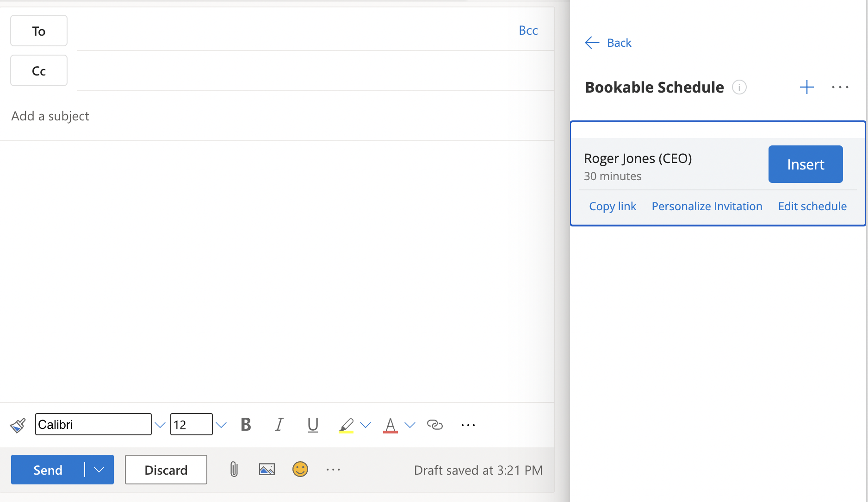Expand the font name dropdown
The width and height of the screenshot is (868, 502).
(160, 425)
